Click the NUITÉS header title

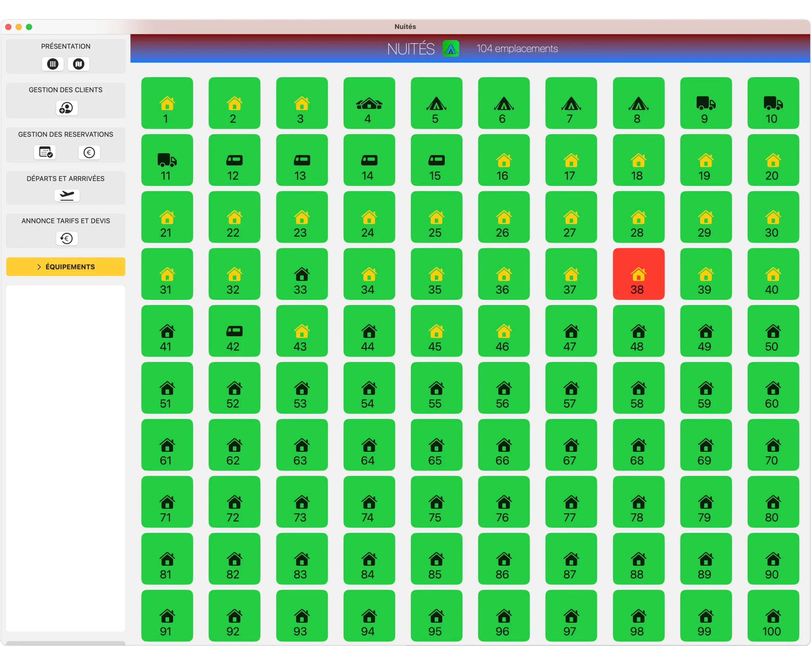(x=411, y=49)
